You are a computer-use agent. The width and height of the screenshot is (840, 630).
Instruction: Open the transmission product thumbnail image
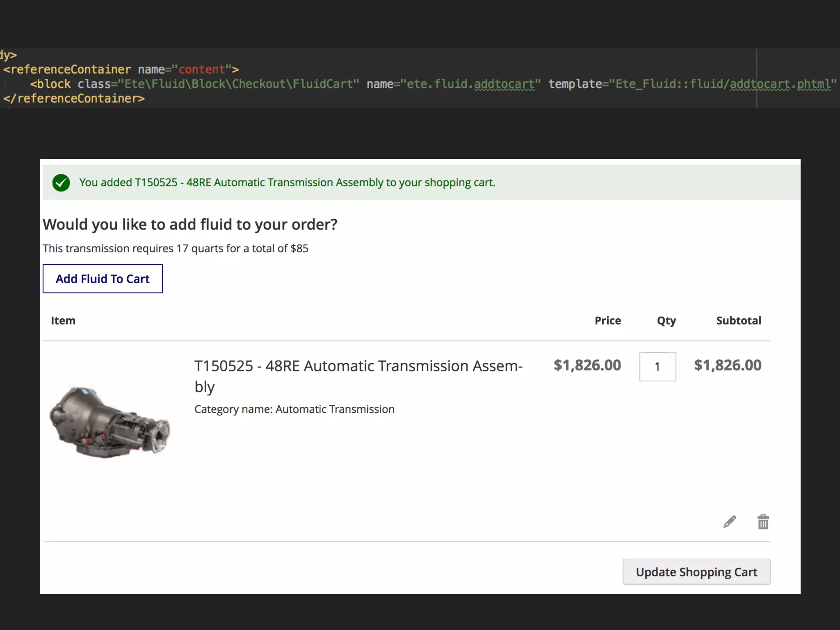pos(110,422)
